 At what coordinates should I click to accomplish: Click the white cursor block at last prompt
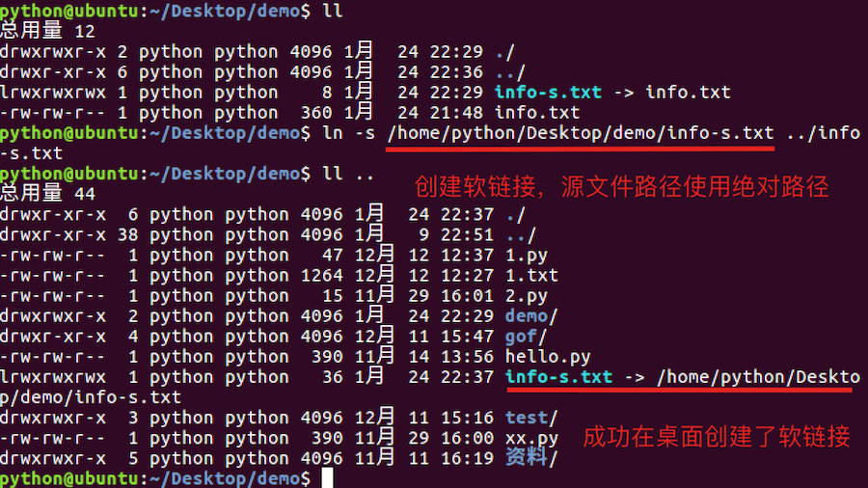(x=328, y=478)
